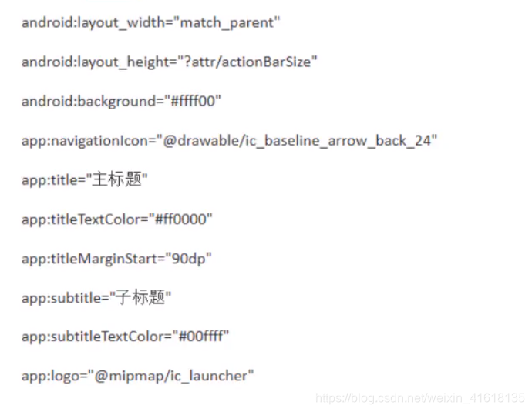Image resolution: width=532 pixels, height=412 pixels.
Task: Click the app:subtitle 子标题 line
Action: pyautogui.click(x=96, y=297)
